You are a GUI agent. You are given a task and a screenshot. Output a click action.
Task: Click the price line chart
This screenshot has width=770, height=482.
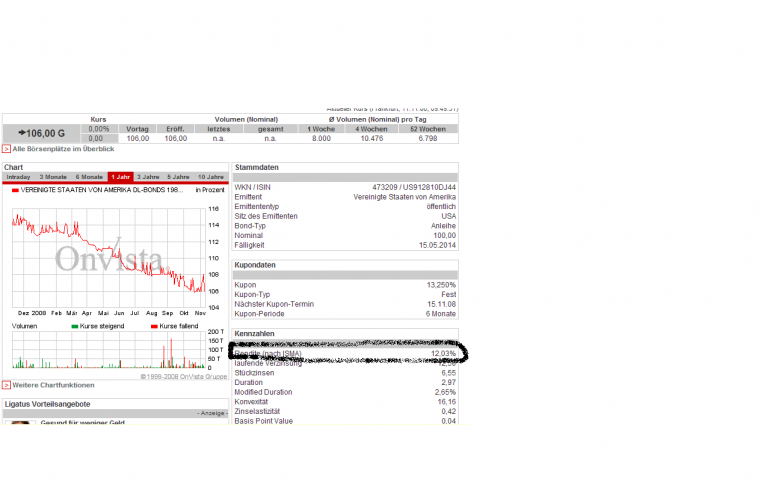(109, 258)
